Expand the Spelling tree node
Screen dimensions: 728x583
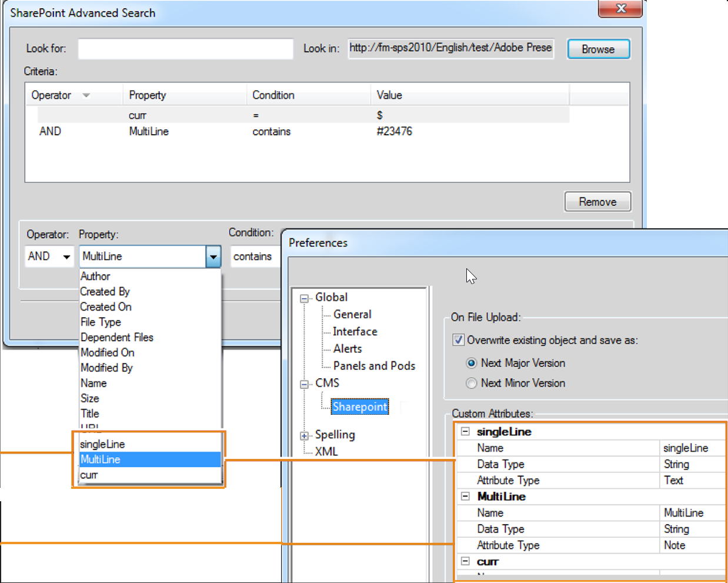pos(303,434)
